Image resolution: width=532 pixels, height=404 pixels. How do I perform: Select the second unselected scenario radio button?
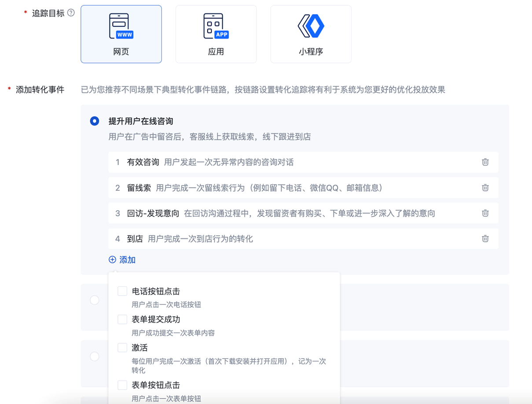click(95, 300)
